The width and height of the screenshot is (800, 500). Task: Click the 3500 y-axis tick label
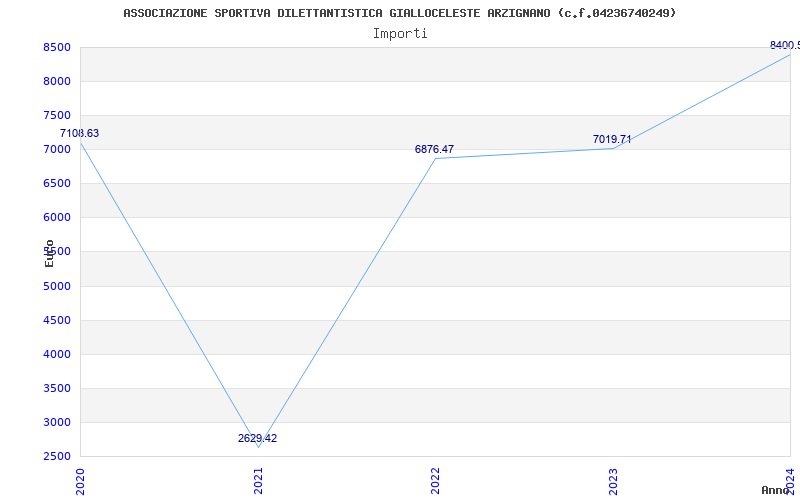[57, 389]
